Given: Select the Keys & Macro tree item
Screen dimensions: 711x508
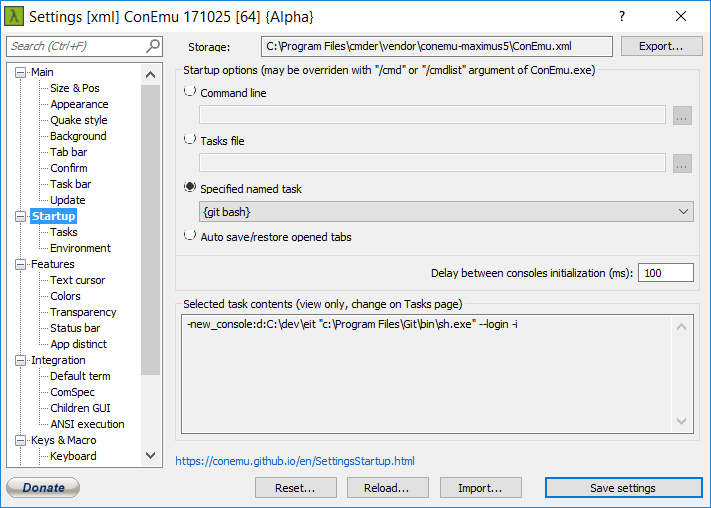Looking at the screenshot, I should click(x=63, y=440).
